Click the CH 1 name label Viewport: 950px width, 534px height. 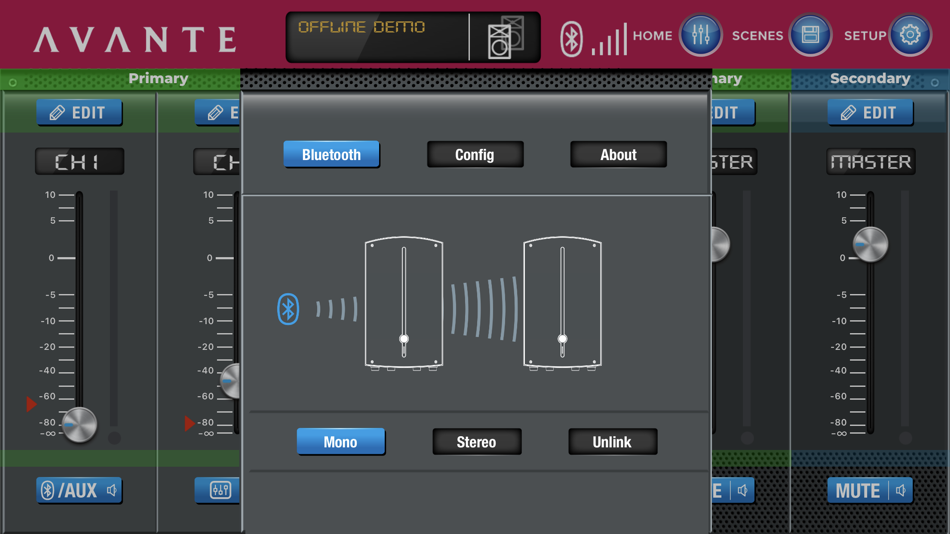[x=79, y=162]
